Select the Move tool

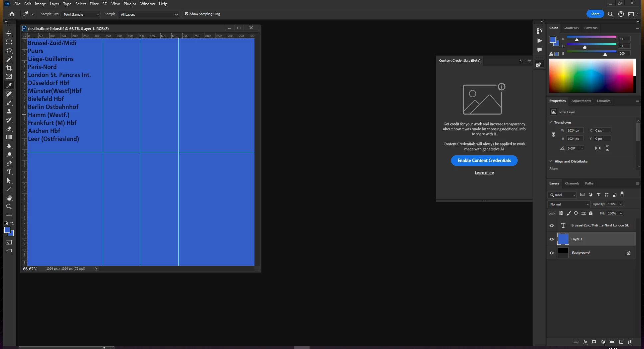(9, 34)
